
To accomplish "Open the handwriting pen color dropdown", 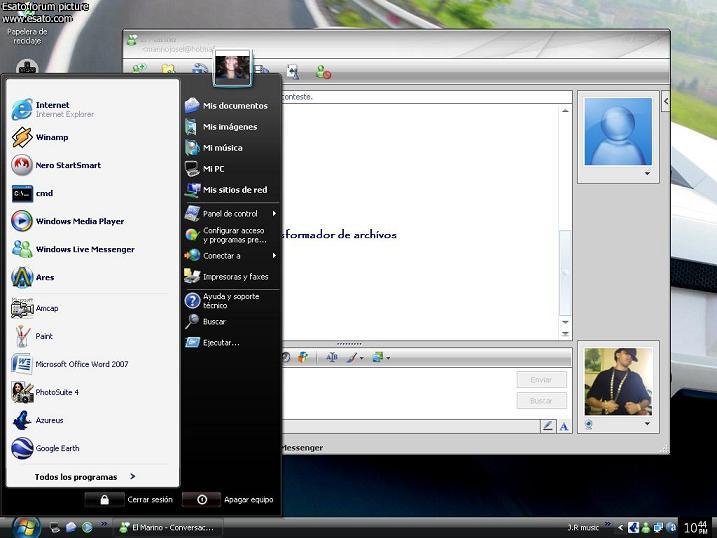I will (362, 358).
